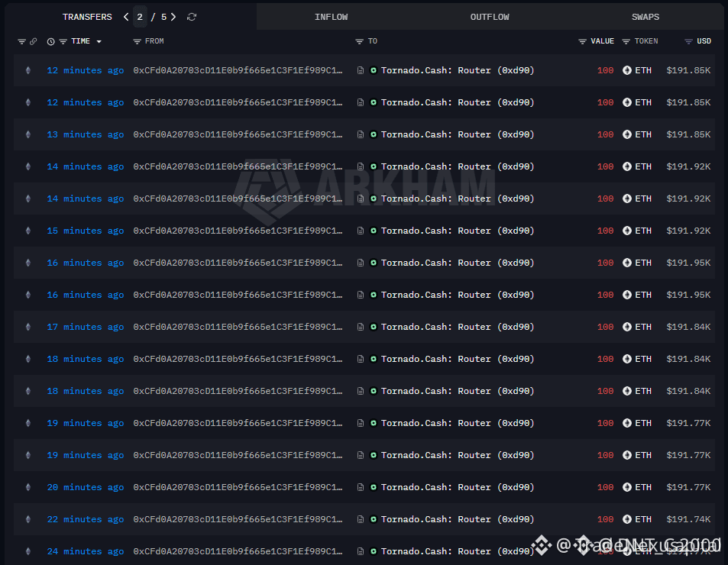Click contract document icon in 22 minutes row
The width and height of the screenshot is (728, 565).
[x=361, y=519]
